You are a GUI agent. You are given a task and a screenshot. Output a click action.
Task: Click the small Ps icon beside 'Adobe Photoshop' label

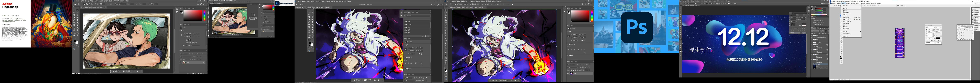click(x=277, y=3)
